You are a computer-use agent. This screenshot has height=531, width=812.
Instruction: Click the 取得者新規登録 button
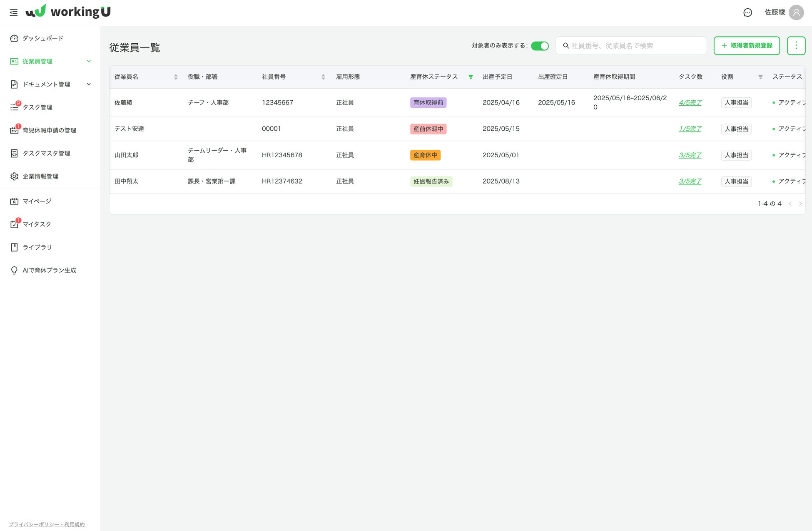coord(747,45)
